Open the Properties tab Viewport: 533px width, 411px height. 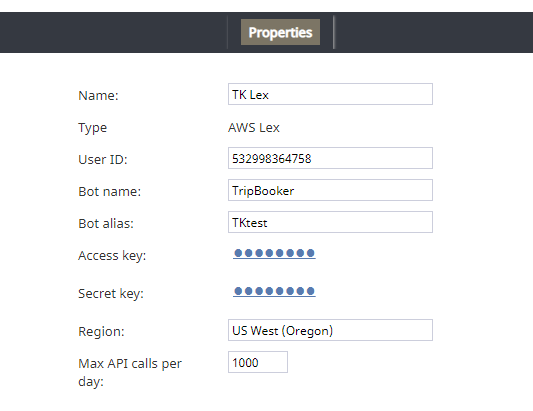coord(280,32)
